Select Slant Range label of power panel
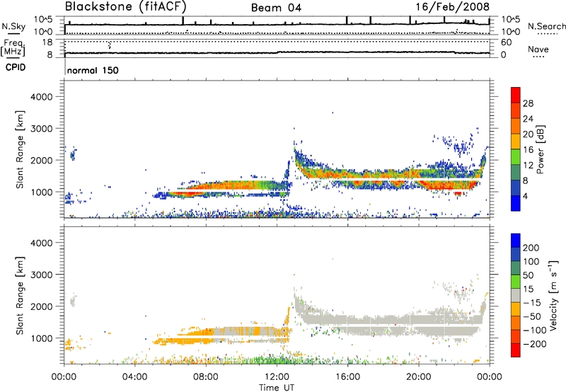Viewport: 566px width, 392px height. (20, 149)
